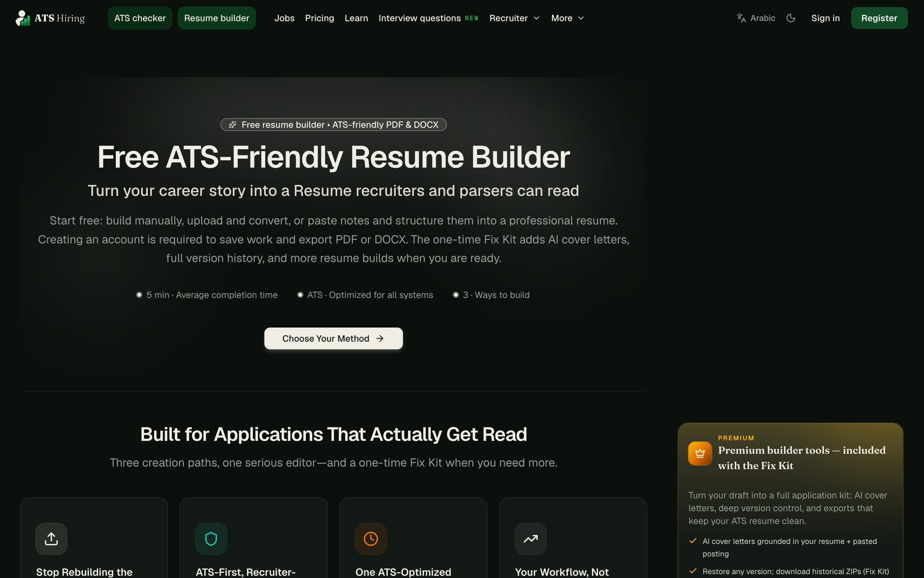Click the Stop Rebuilding the card title
Viewport: 924px width, 578px height.
(84, 572)
